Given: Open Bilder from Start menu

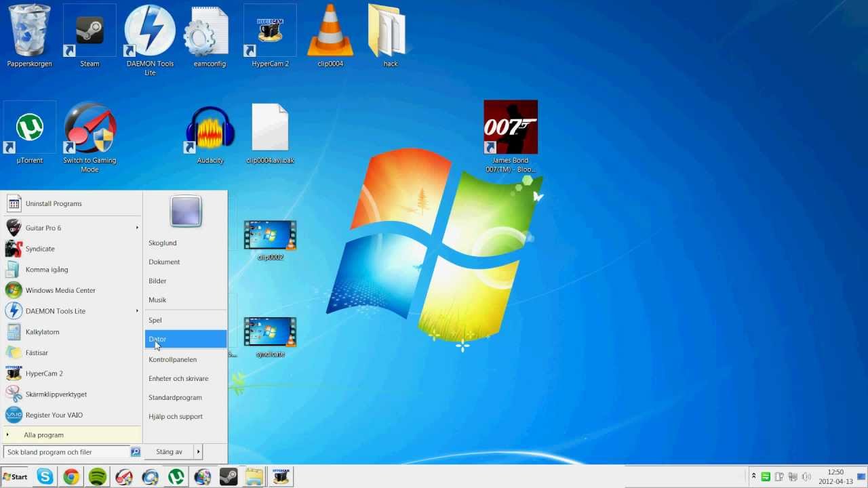Looking at the screenshot, I should [x=186, y=281].
